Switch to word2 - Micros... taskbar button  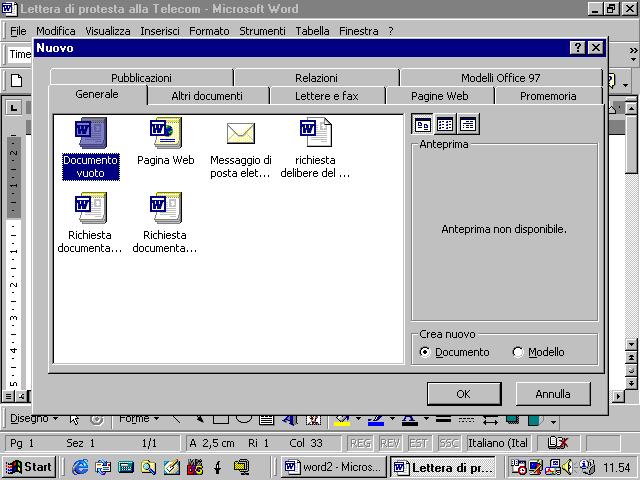[333, 467]
